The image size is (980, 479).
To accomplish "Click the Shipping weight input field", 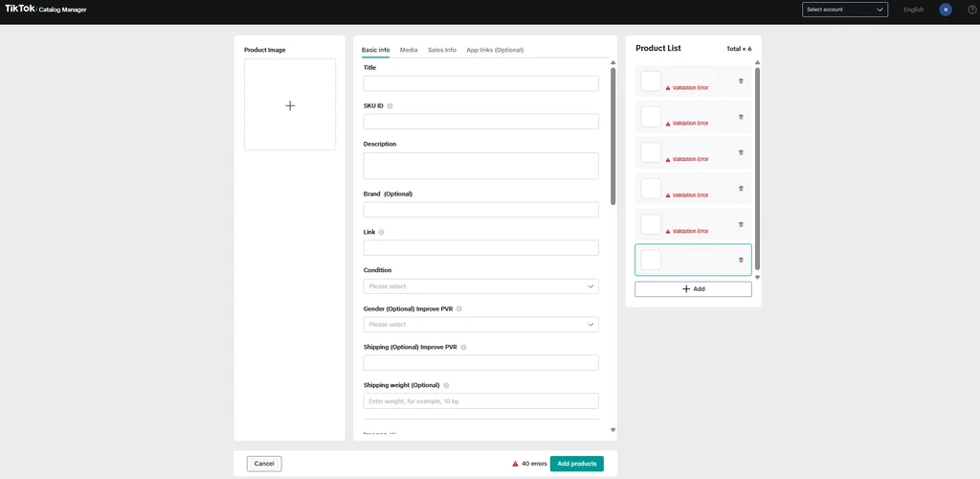I will pyautogui.click(x=480, y=400).
